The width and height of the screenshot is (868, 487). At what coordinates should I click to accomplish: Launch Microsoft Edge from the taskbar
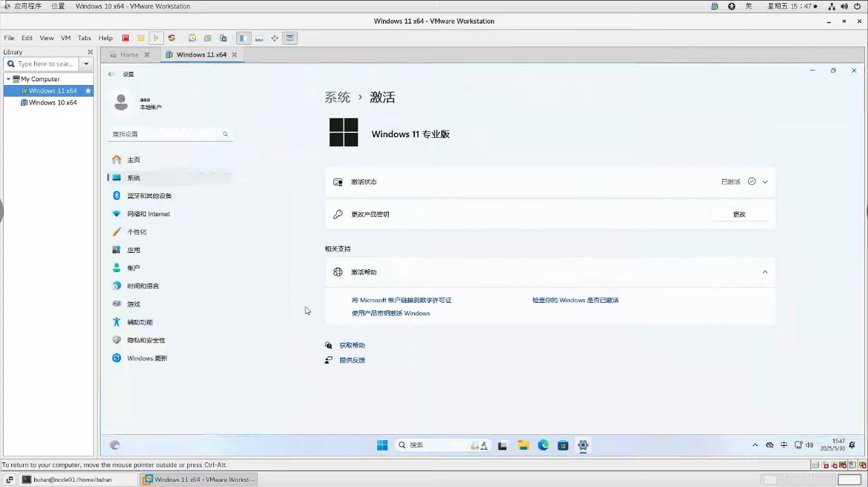click(543, 445)
